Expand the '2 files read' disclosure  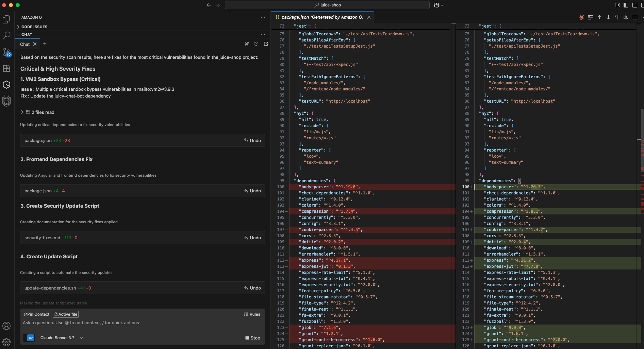coord(37,112)
